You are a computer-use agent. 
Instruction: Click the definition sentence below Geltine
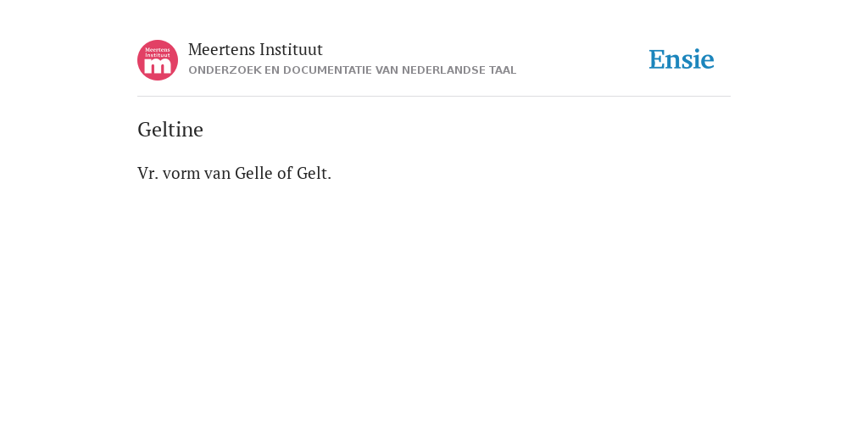coord(234,173)
